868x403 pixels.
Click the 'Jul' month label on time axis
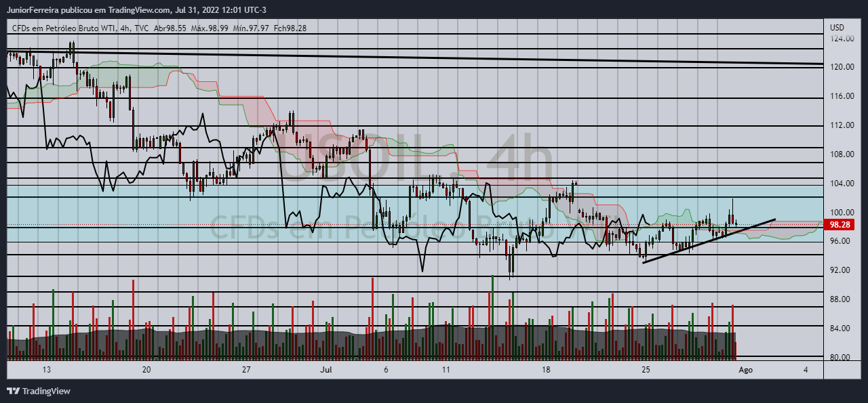tap(326, 370)
